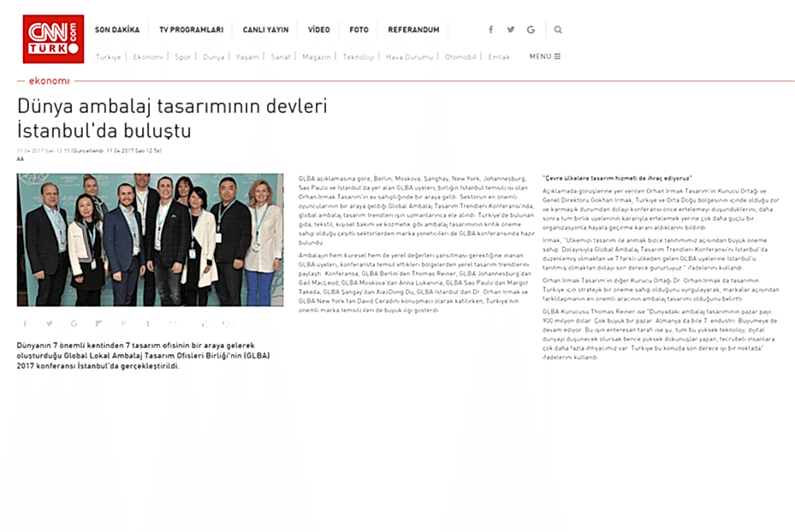Open the SON DAKİKA menu item
This screenshot has width=795, height=532.
click(116, 30)
